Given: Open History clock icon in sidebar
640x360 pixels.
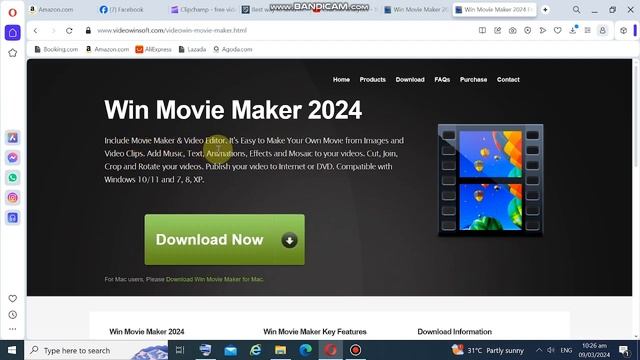Looking at the screenshot, I should point(13,315).
